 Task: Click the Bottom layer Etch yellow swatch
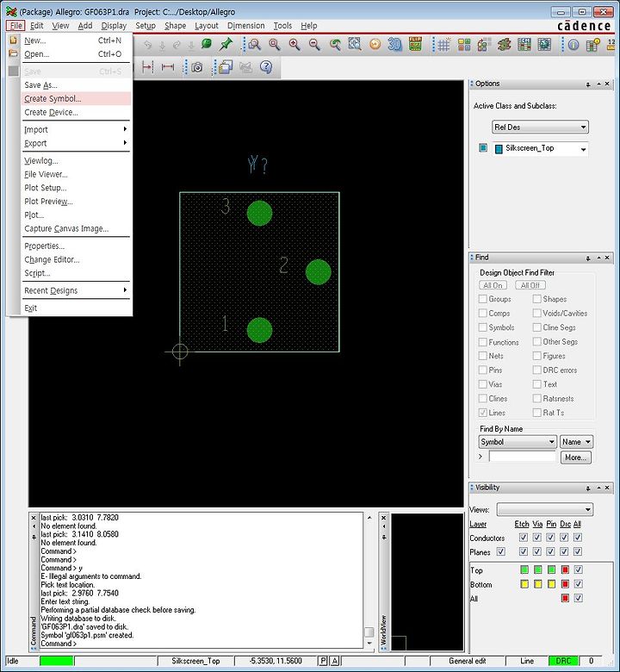pyautogui.click(x=524, y=584)
